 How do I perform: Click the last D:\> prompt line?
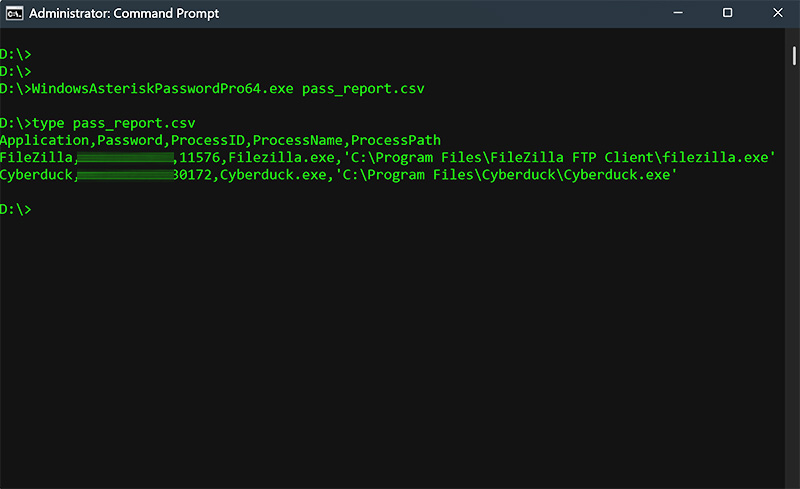coord(16,209)
